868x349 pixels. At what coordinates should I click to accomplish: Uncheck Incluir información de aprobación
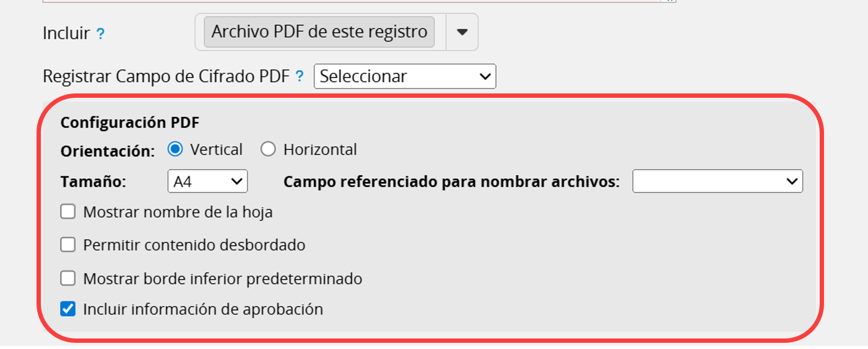(x=67, y=309)
